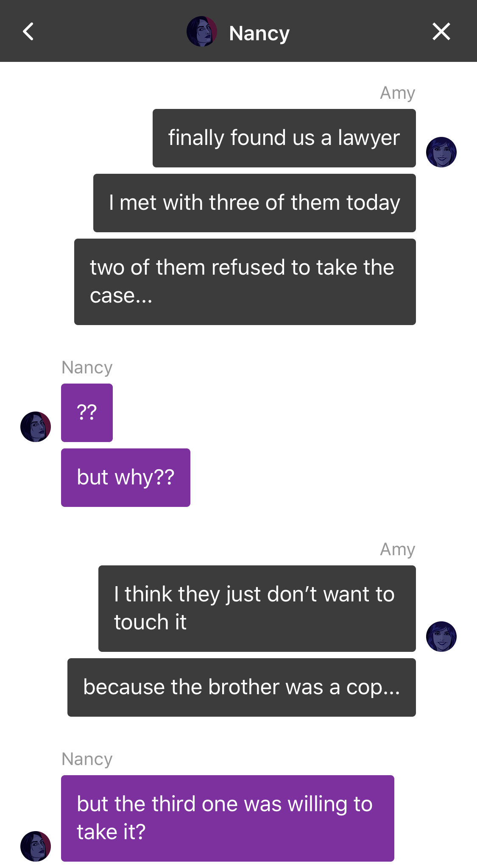Tap the first Amy sender label

pos(397,93)
